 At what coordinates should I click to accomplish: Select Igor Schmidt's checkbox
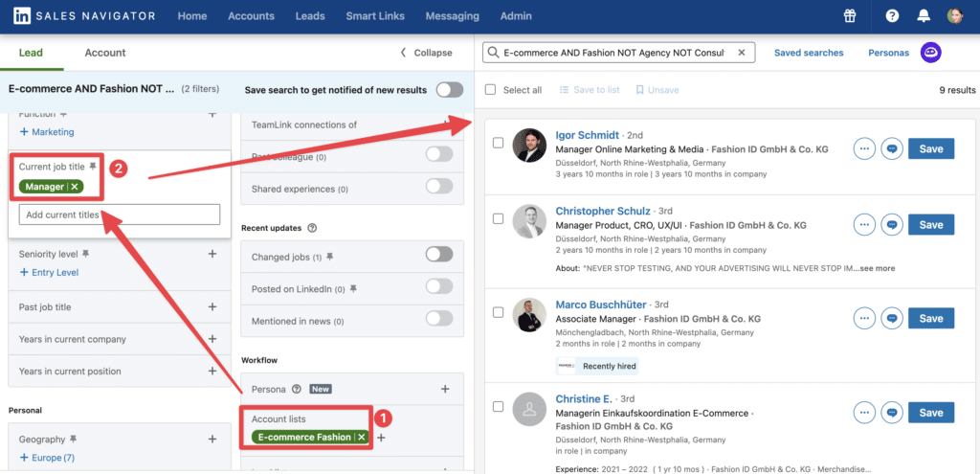coord(498,143)
